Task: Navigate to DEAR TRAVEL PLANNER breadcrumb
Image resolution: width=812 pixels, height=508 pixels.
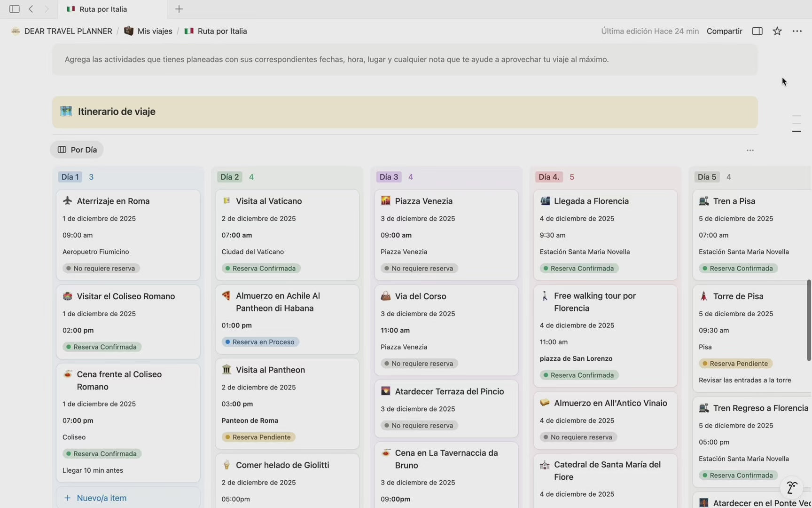Action: (68, 31)
